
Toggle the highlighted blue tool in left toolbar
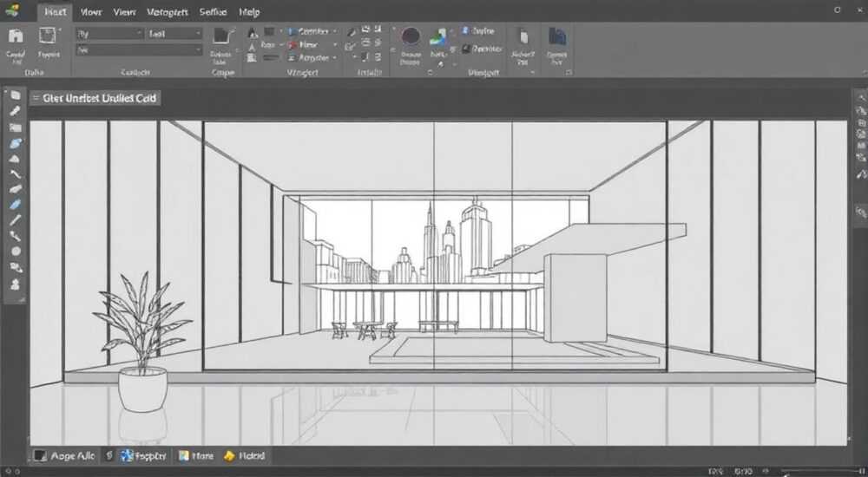point(15,143)
